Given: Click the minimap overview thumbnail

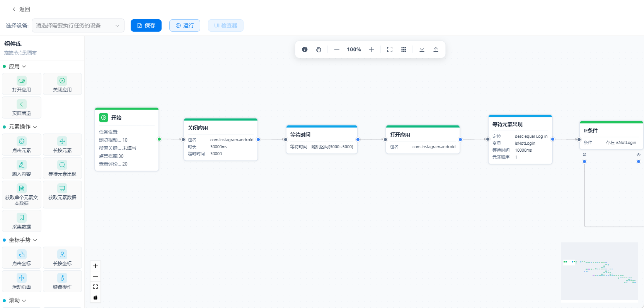Looking at the screenshot, I should click(x=600, y=271).
